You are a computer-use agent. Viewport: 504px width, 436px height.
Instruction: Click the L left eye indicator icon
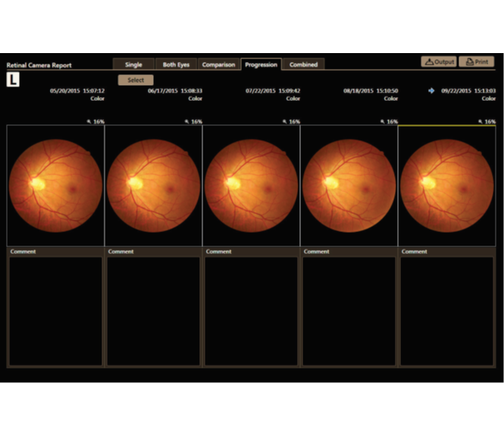pos(13,80)
